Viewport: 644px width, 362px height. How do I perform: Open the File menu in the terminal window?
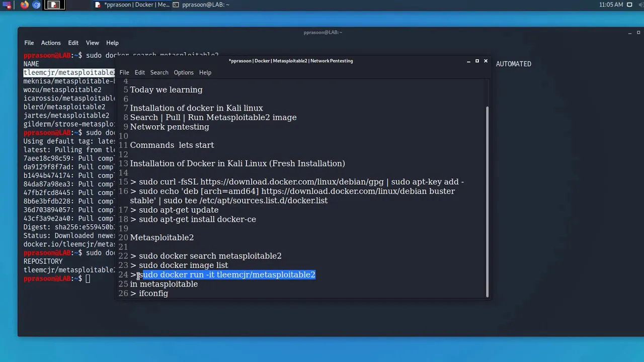coord(29,43)
